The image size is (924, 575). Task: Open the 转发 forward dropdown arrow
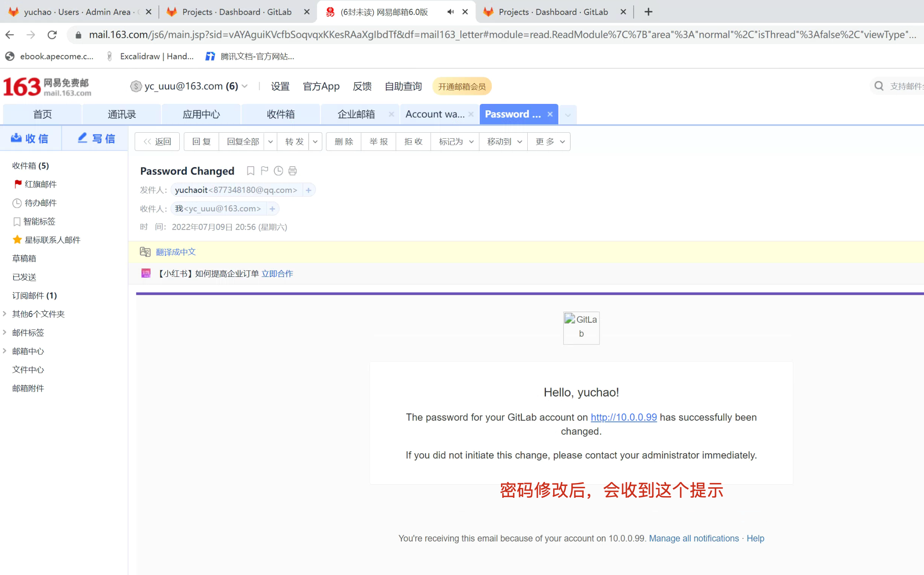(x=315, y=142)
